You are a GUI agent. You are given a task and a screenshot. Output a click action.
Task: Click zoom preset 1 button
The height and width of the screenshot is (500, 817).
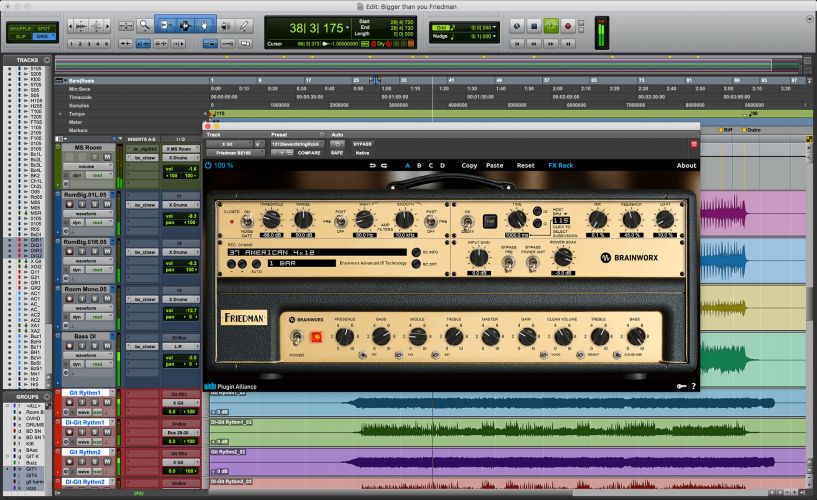tap(71, 44)
